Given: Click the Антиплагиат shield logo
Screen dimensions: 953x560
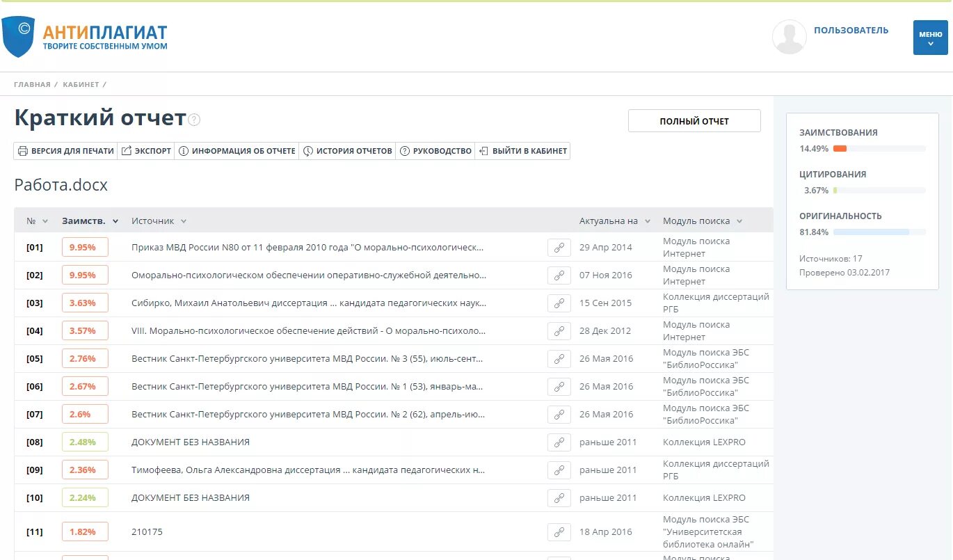Looking at the screenshot, I should pyautogui.click(x=18, y=36).
